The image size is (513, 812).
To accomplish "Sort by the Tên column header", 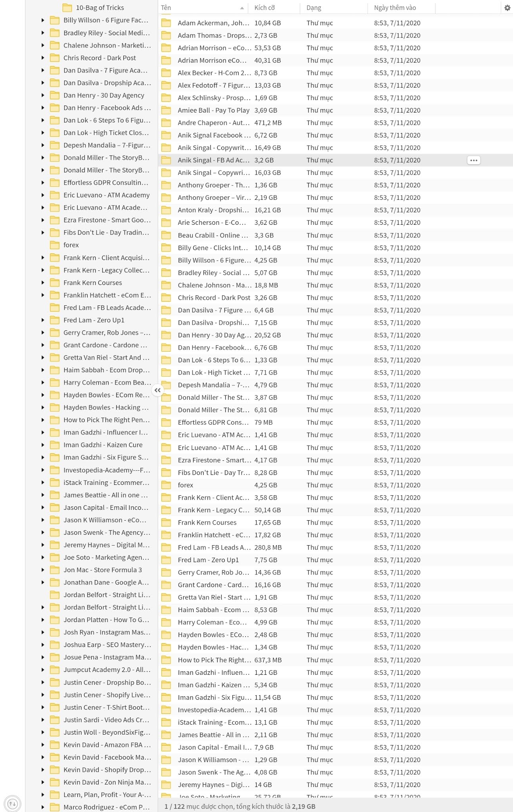I will pos(166,8).
